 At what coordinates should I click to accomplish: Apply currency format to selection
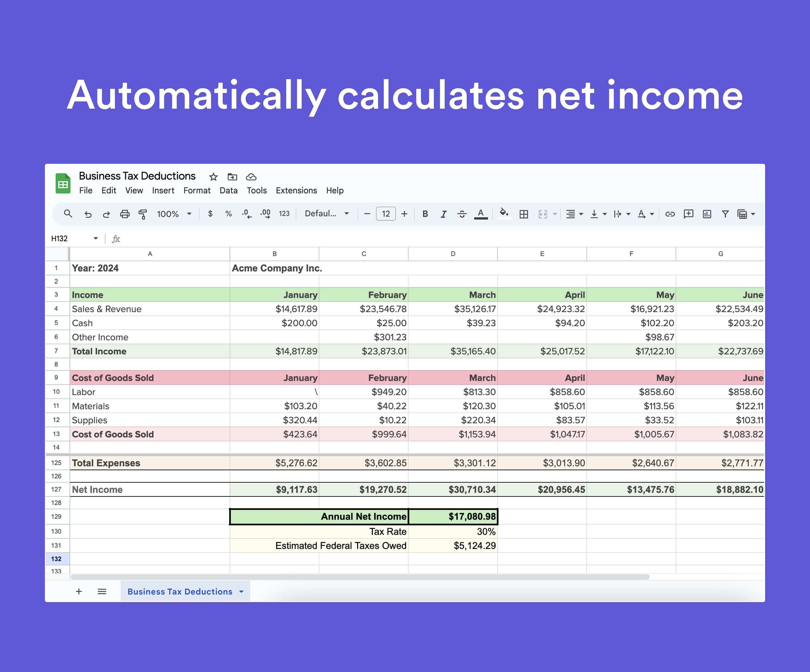(x=211, y=214)
